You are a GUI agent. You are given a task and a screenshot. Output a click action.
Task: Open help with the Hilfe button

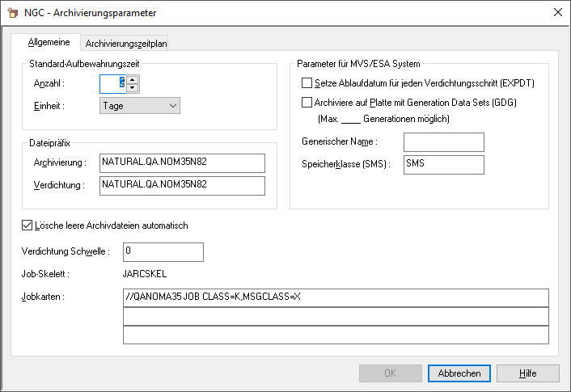[x=527, y=373]
